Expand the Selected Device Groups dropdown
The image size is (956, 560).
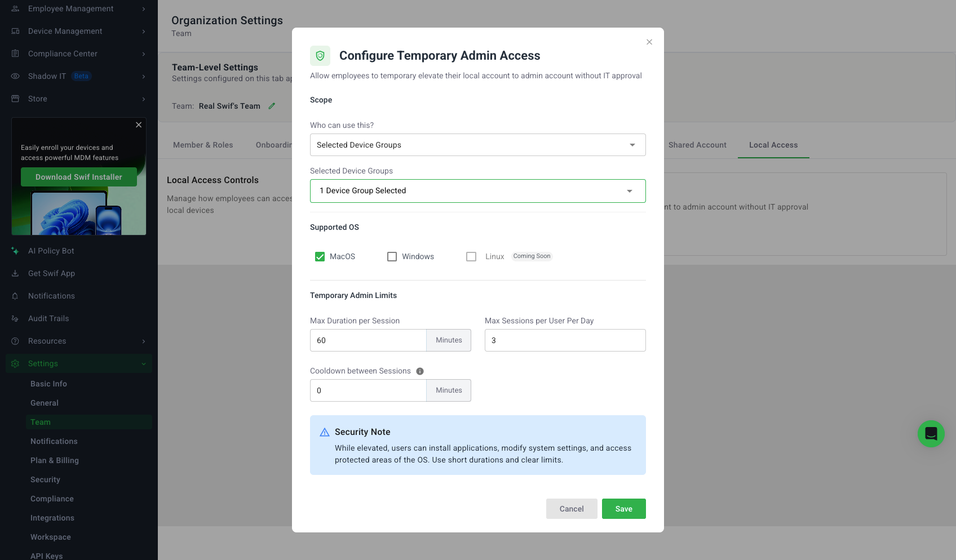click(477, 191)
